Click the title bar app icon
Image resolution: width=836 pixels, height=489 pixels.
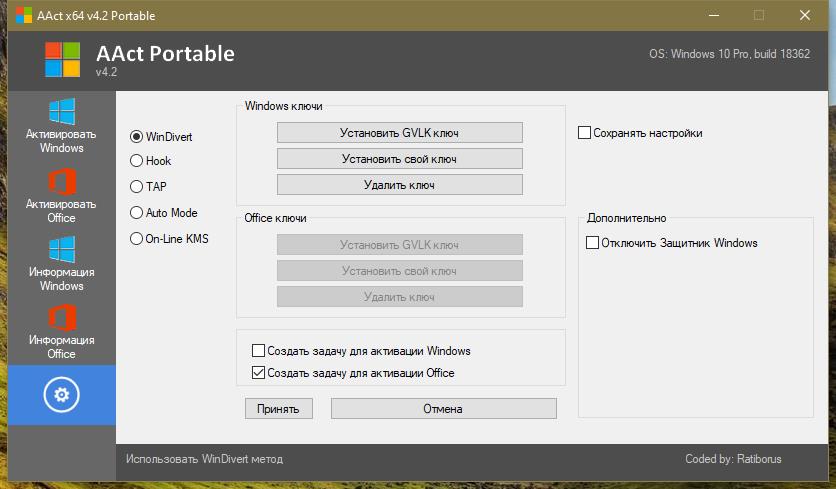tap(23, 15)
